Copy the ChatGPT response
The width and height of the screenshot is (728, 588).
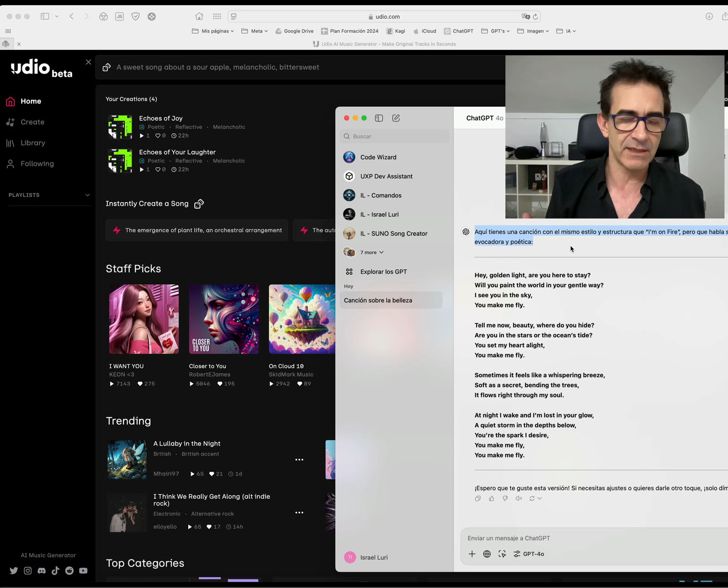[x=478, y=499]
